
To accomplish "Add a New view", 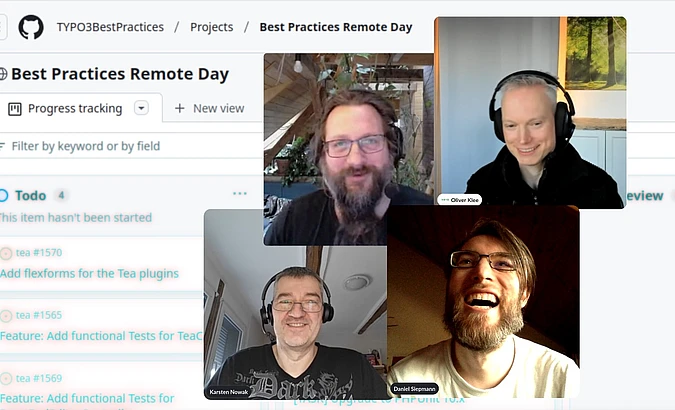I will click(210, 109).
